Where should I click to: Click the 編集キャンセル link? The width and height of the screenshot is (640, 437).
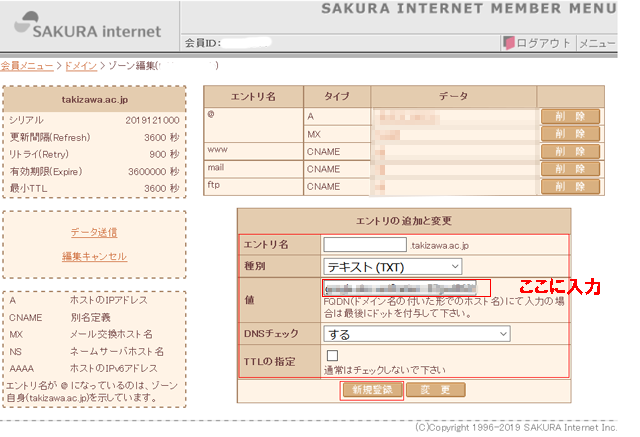tap(94, 256)
